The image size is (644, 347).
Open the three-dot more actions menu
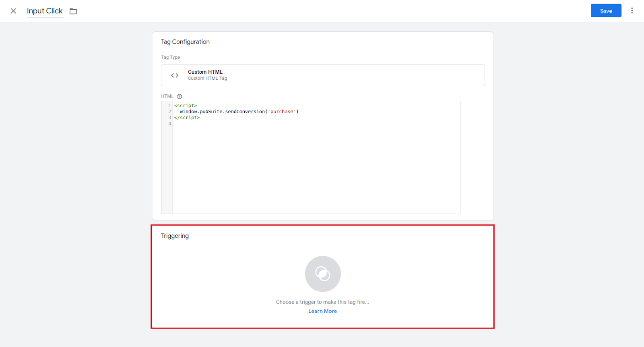632,11
